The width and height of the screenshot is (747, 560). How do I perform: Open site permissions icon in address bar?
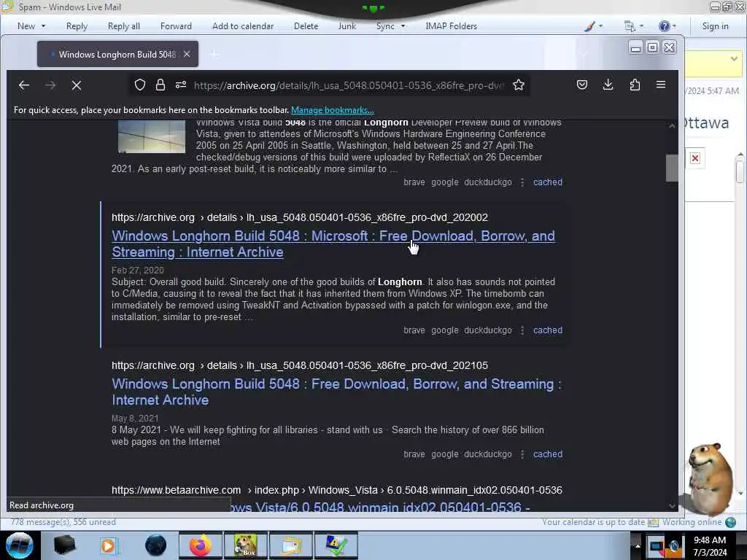click(x=181, y=85)
